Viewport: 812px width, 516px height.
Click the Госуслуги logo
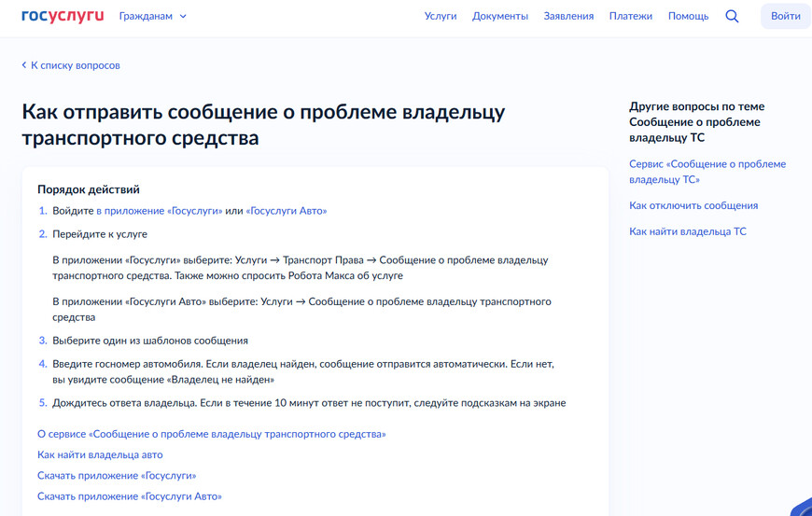63,16
